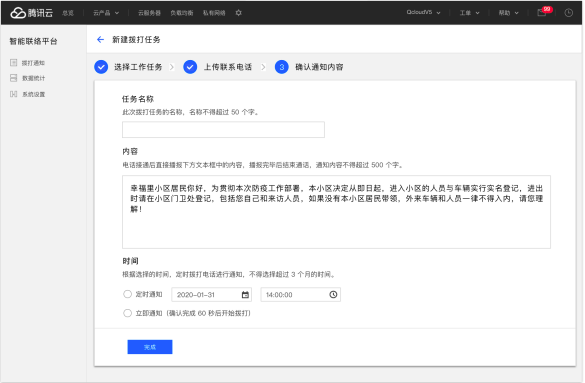Image resolution: width=585 pixels, height=383 pixels.
Task: Click the 拨打通知 sidebar icon
Action: [13, 63]
